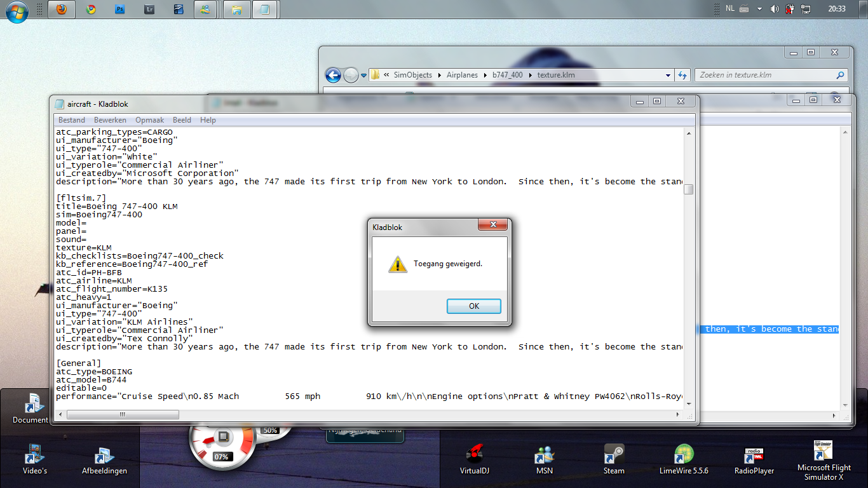Image resolution: width=868 pixels, height=488 pixels.
Task: Expand the breadcrumb arrow after SimObjects
Action: pos(438,75)
